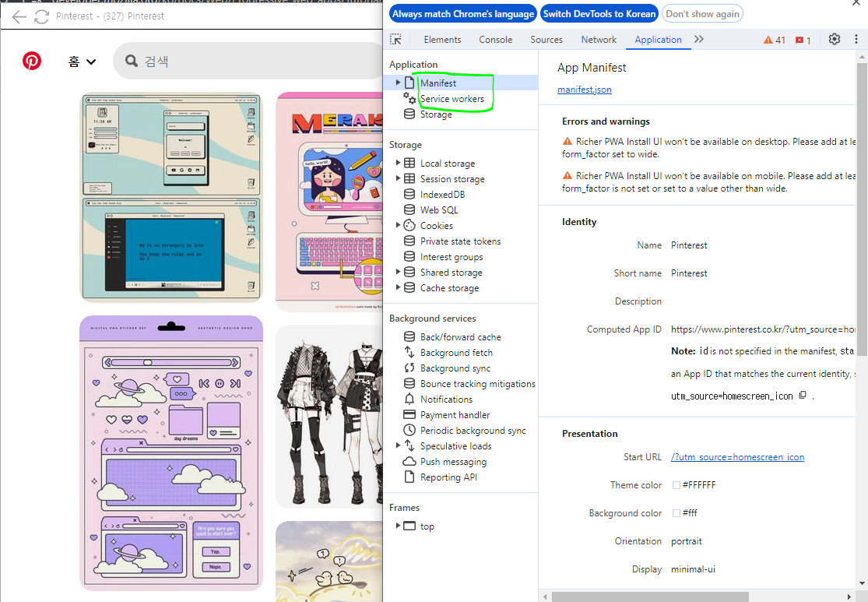
Task: Open the retro desktop UI pin thumbnail
Action: [171, 197]
